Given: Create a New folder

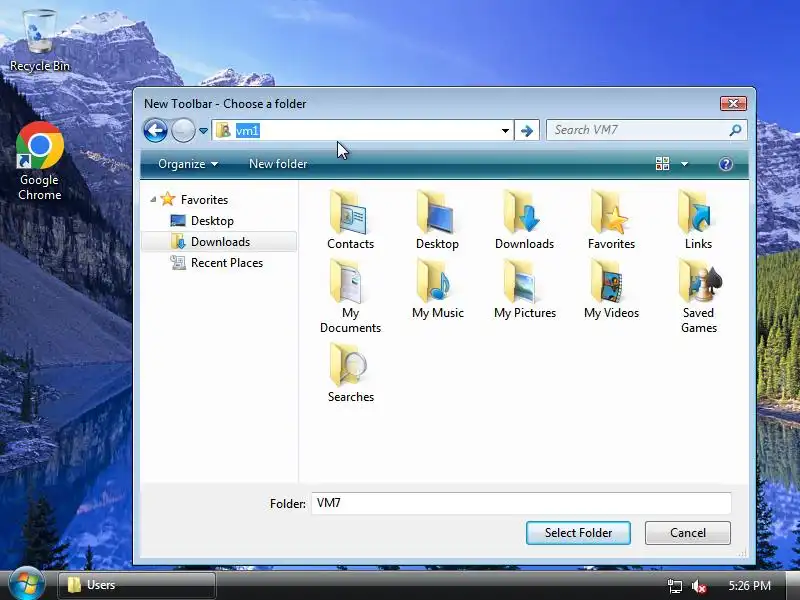Looking at the screenshot, I should pyautogui.click(x=278, y=164).
